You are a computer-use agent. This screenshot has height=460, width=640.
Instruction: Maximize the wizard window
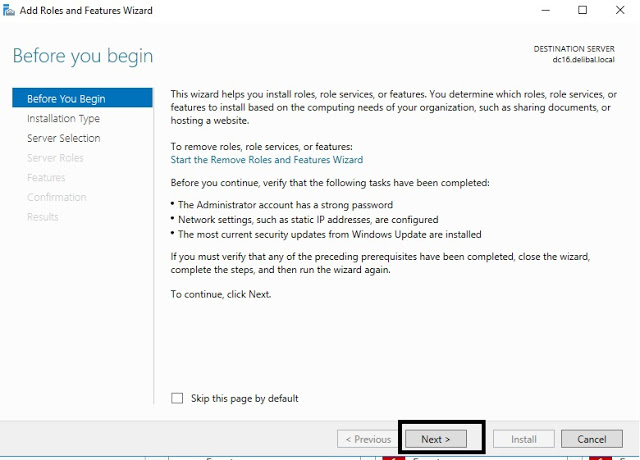[x=582, y=10]
